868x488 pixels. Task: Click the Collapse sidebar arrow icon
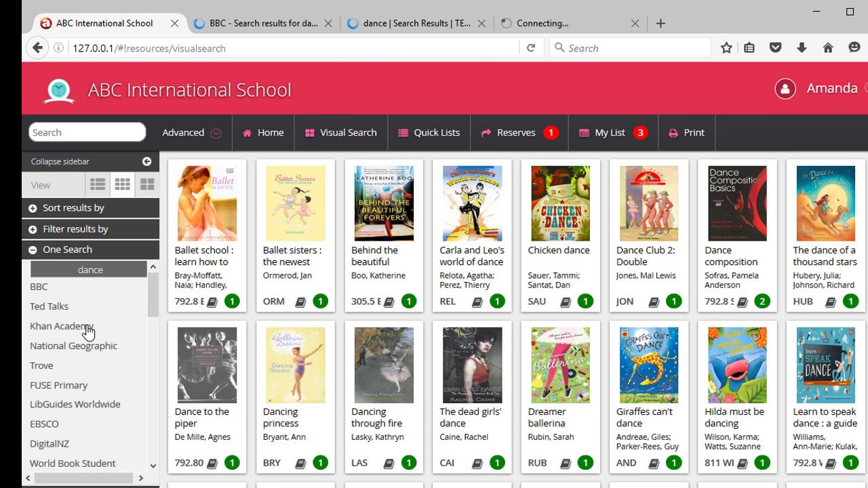click(x=146, y=161)
